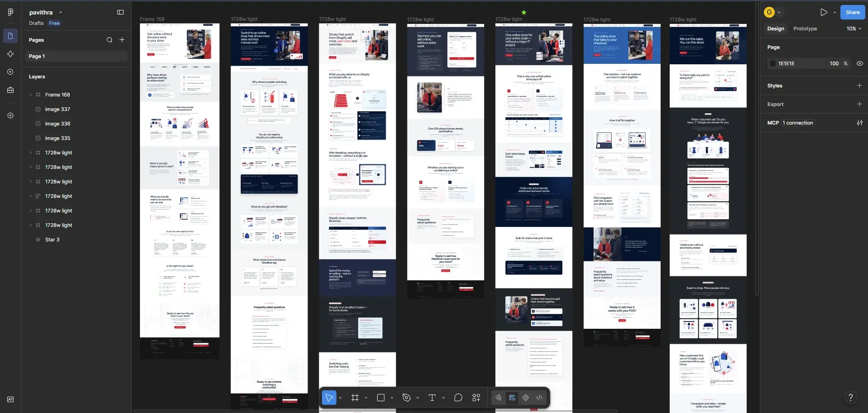Click the 1E1E1E page color swatch
Image resolution: width=868 pixels, height=413 pixels.
tap(773, 63)
